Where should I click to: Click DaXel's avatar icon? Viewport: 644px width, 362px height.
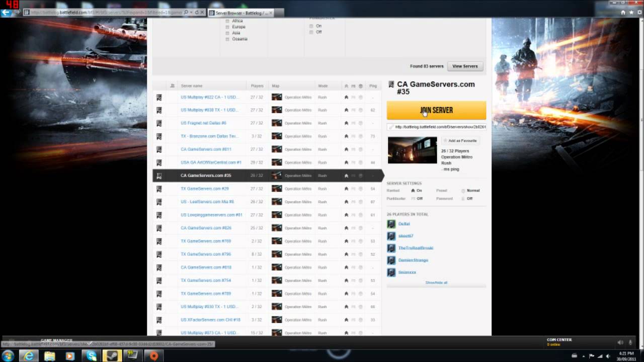tap(391, 224)
